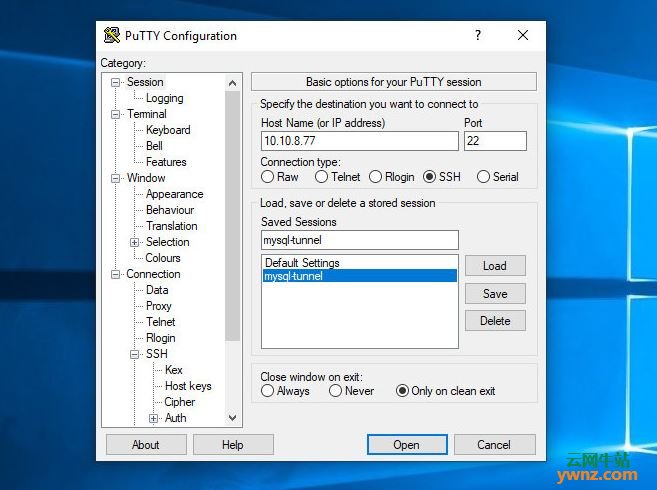Click the Port input field
The image size is (657, 490).
pos(495,141)
